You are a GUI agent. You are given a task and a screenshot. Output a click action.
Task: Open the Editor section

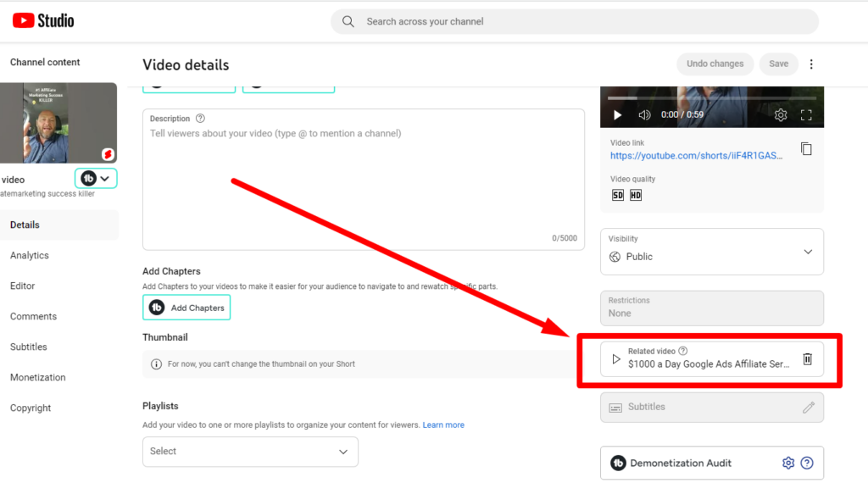(x=22, y=286)
